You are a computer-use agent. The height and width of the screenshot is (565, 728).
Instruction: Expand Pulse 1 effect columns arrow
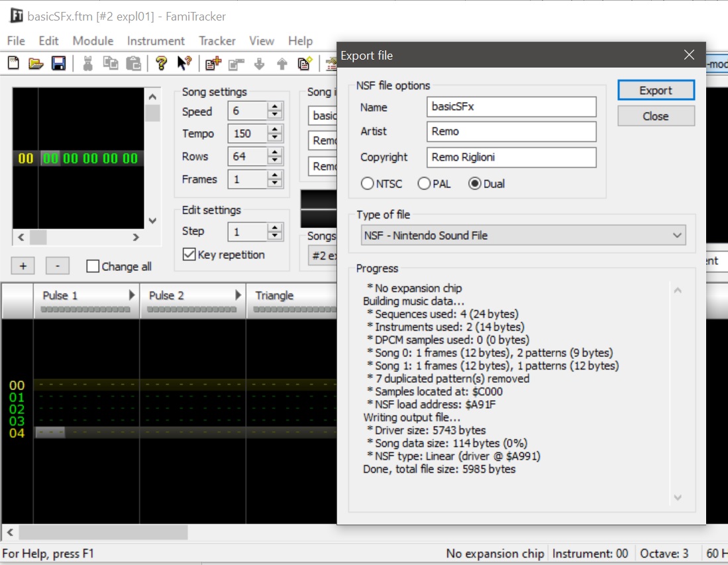[132, 295]
